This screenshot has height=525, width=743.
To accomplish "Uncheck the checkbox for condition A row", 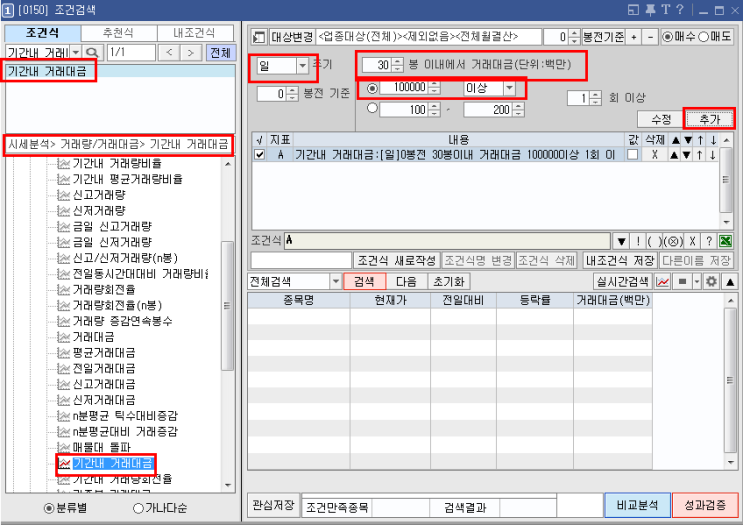I will (x=259, y=154).
